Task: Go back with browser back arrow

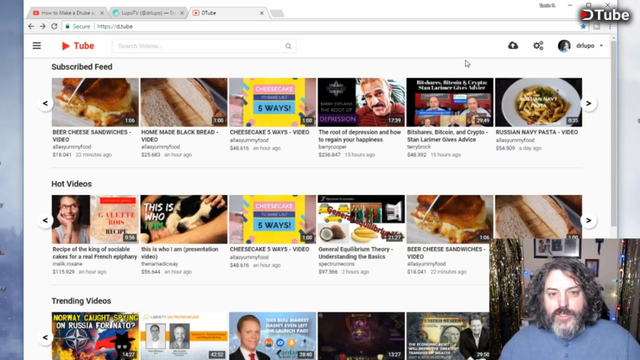Action: coord(31,26)
